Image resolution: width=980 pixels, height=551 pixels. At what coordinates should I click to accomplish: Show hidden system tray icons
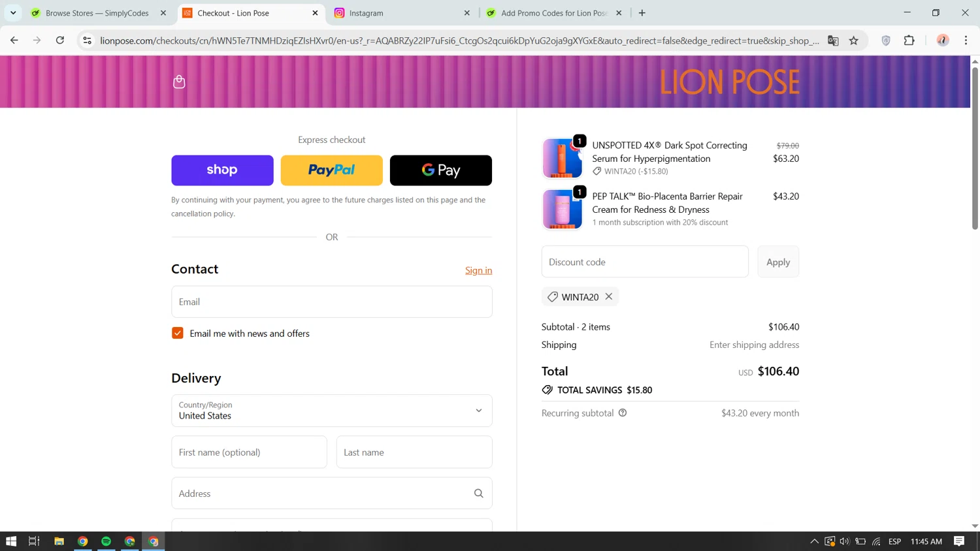tap(814, 541)
